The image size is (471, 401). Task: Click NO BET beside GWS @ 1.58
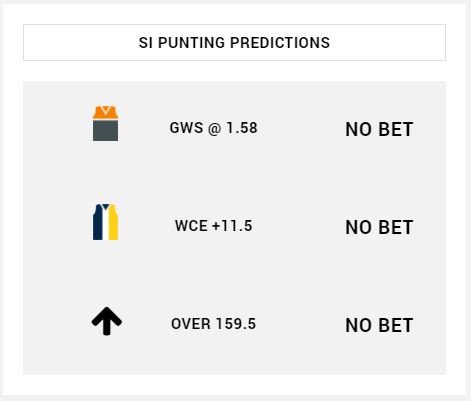click(x=379, y=129)
